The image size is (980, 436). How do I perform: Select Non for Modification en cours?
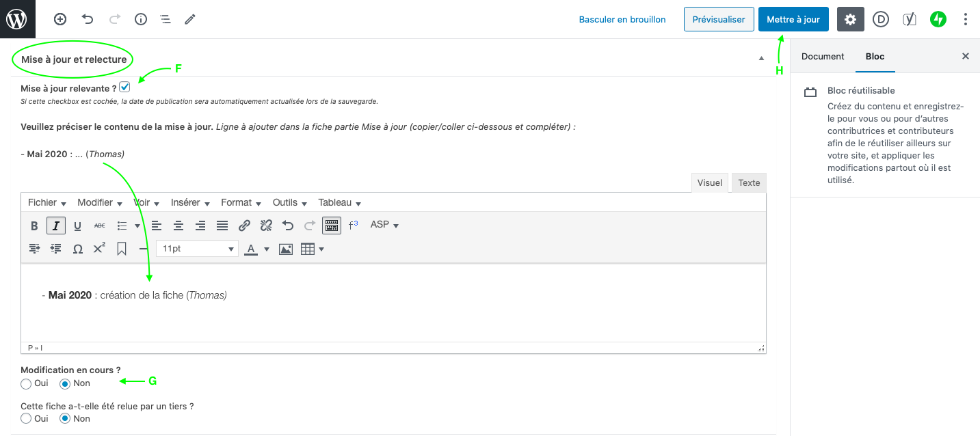[x=65, y=383]
